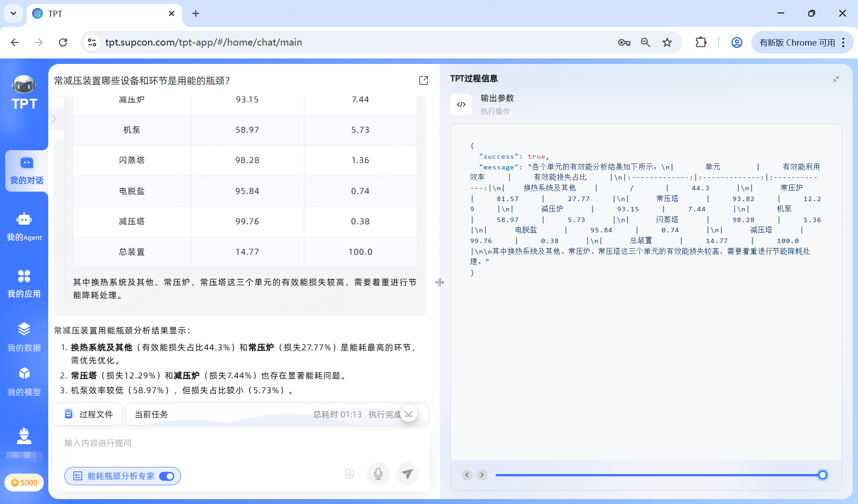
Task: Click the TPT robot logo
Action: [24, 85]
